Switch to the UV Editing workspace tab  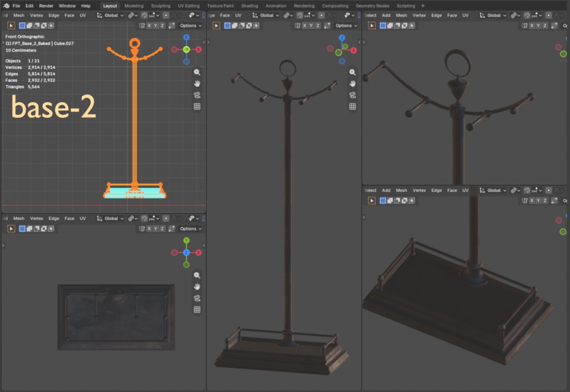pos(189,6)
